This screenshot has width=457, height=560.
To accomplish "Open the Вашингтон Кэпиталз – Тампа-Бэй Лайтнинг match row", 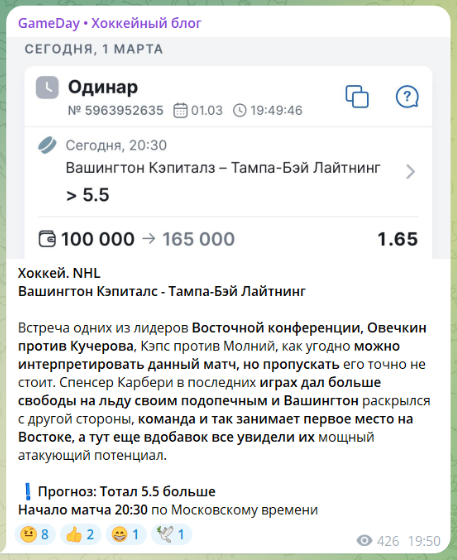I will [228, 171].
